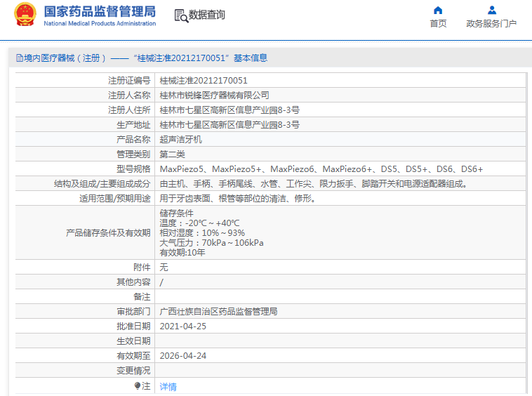532x396 pixels.
Task: Click the document icon before 境内医疗器械
Action: [20, 58]
